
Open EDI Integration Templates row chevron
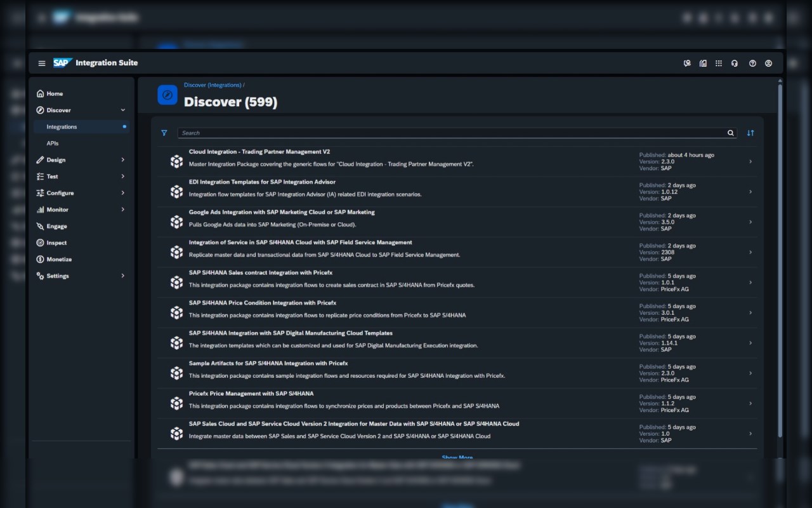click(x=750, y=192)
